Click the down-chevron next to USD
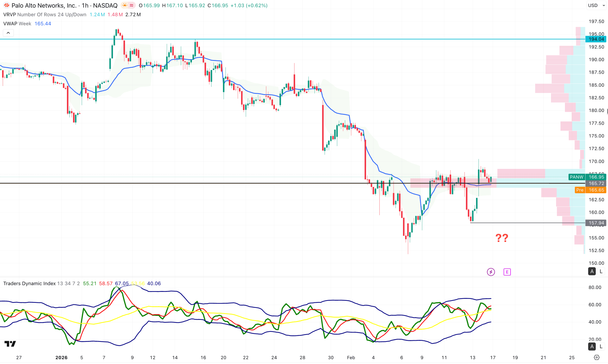The height and width of the screenshot is (364, 608). [x=604, y=5]
